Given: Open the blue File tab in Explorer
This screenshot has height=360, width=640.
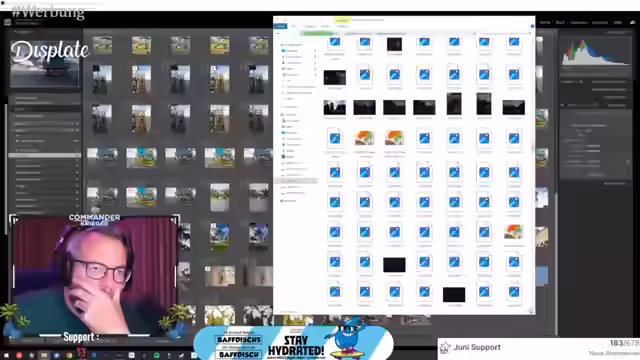Looking at the screenshot, I should coord(280,26).
